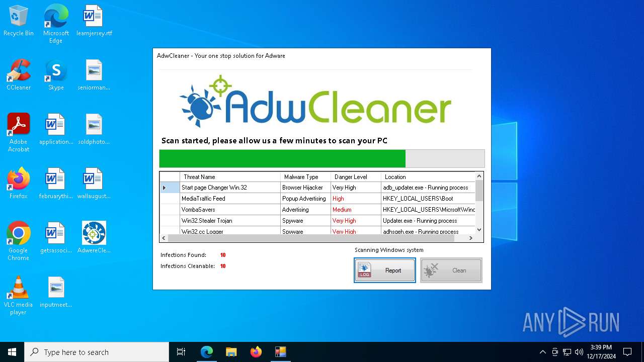Open File Explorer from the taskbar
The image size is (644, 362).
tap(231, 352)
